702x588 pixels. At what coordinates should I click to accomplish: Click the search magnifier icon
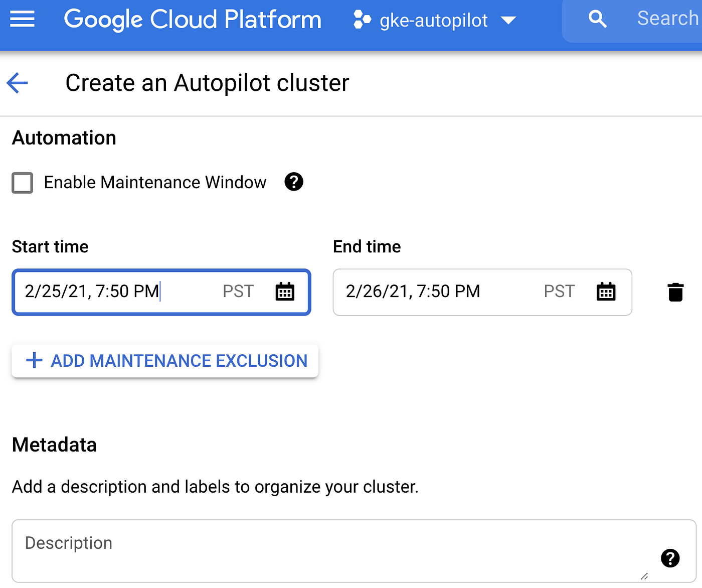click(x=597, y=18)
